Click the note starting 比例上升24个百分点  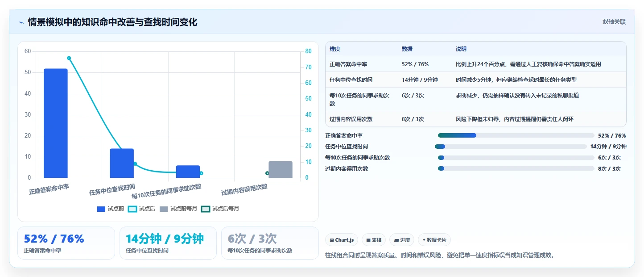click(x=528, y=64)
